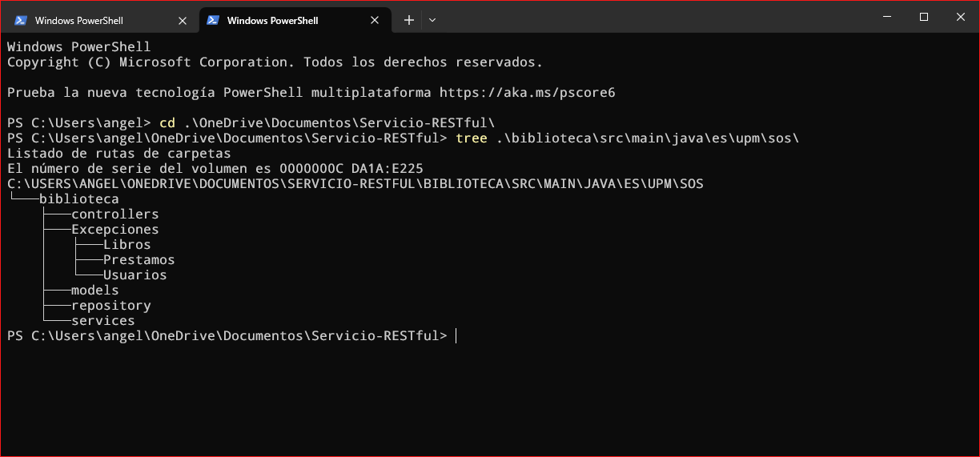This screenshot has height=457, width=980.
Task: Open a new tab with the plus button
Action: click(x=409, y=20)
